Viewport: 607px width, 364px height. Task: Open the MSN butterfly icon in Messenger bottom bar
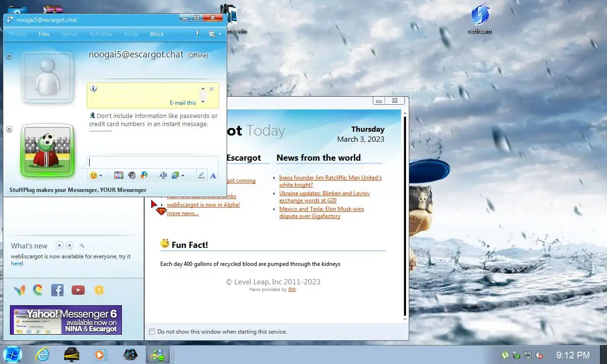coord(19,290)
